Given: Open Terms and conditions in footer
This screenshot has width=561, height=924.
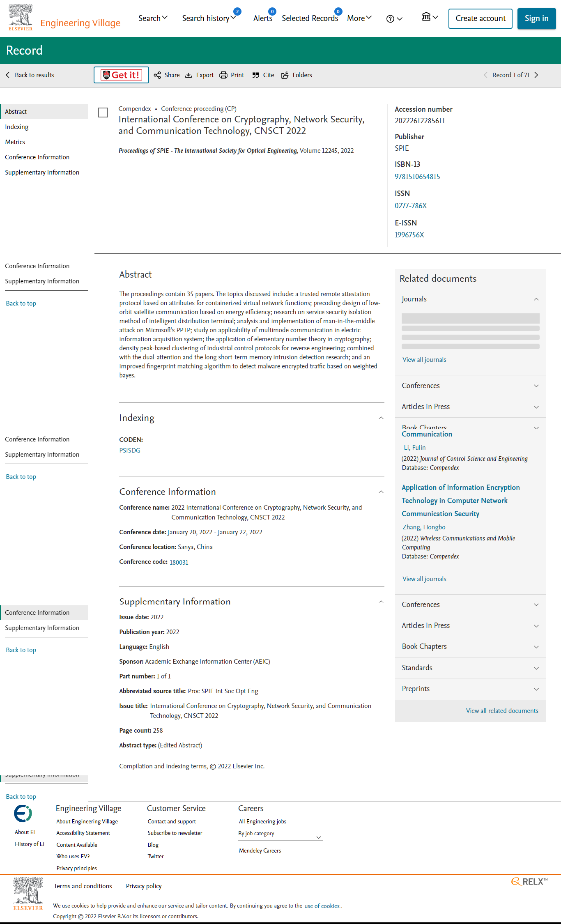Looking at the screenshot, I should [83, 886].
